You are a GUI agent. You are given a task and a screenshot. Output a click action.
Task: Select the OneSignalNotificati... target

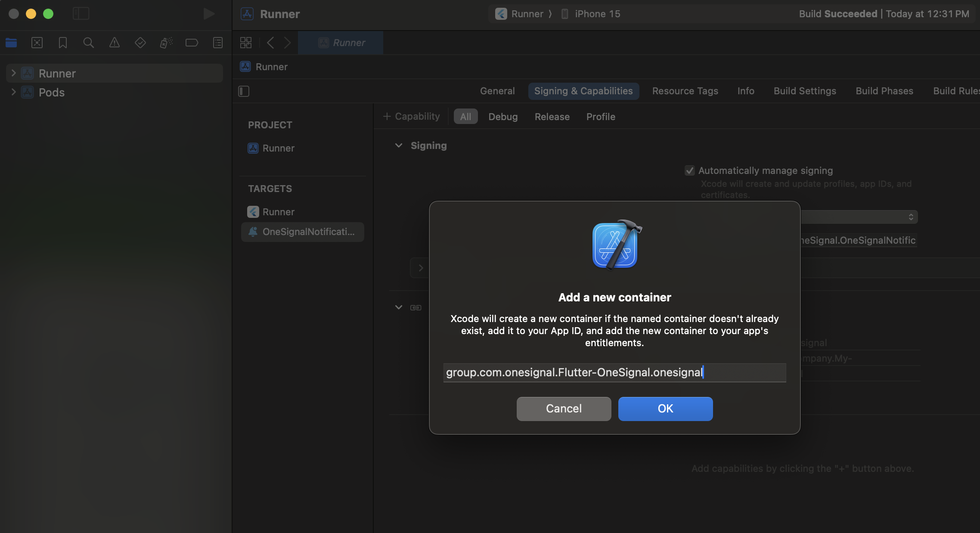point(303,232)
